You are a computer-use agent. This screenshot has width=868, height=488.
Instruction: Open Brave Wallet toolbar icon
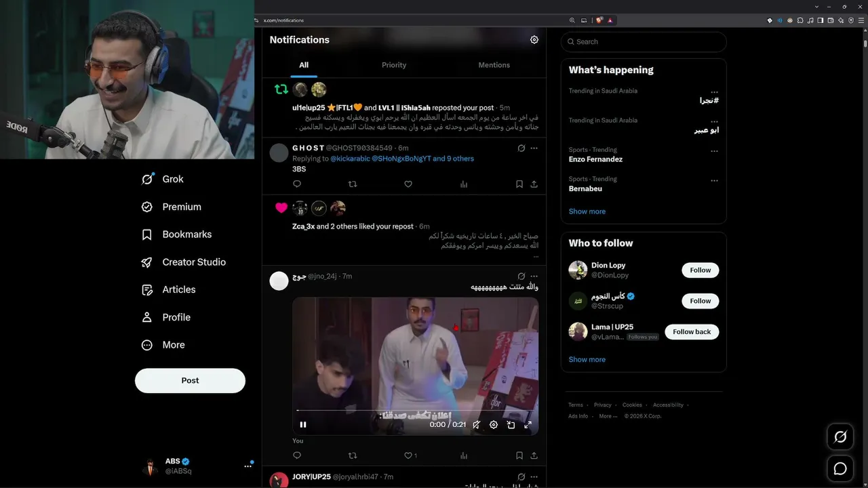pyautogui.click(x=831, y=20)
